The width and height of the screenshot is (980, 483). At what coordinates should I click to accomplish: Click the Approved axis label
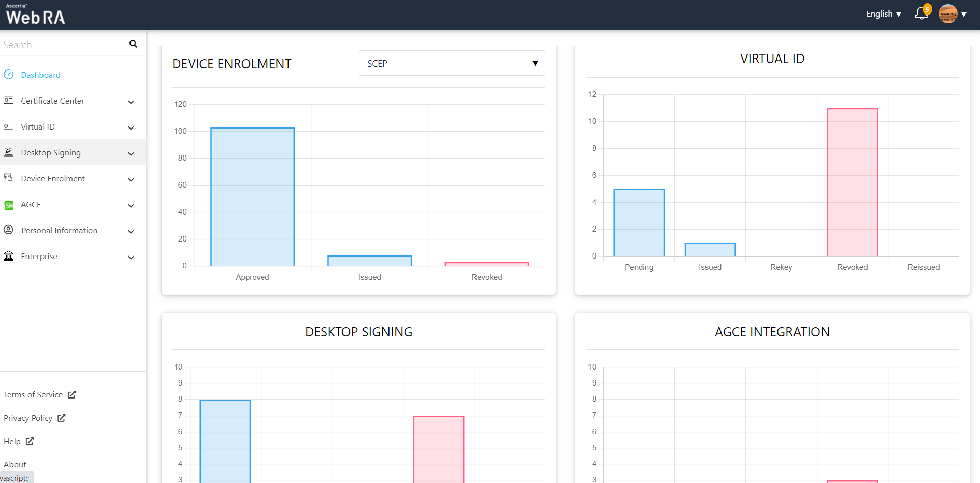pyautogui.click(x=252, y=277)
